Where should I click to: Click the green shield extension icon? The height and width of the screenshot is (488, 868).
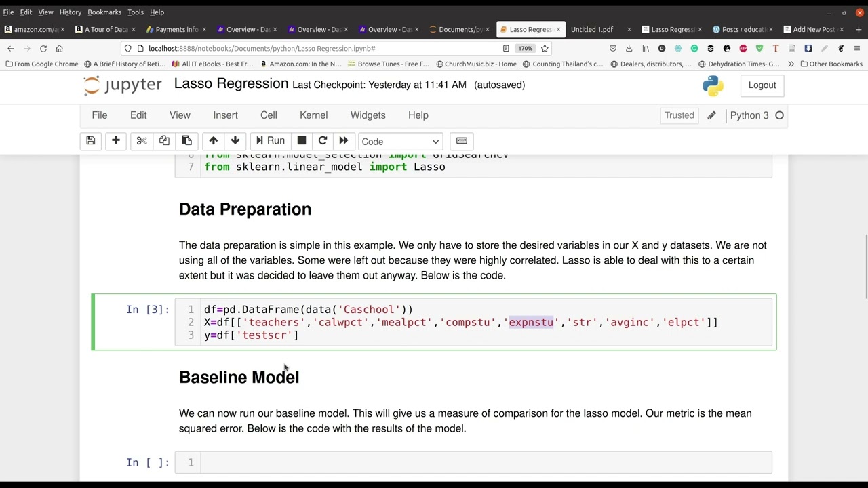(x=759, y=49)
